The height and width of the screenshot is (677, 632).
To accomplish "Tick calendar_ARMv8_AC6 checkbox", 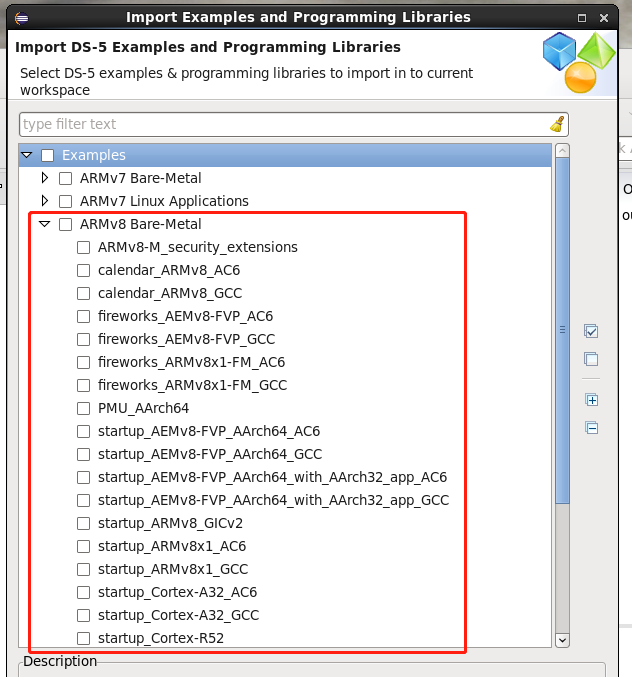I will tap(83, 270).
